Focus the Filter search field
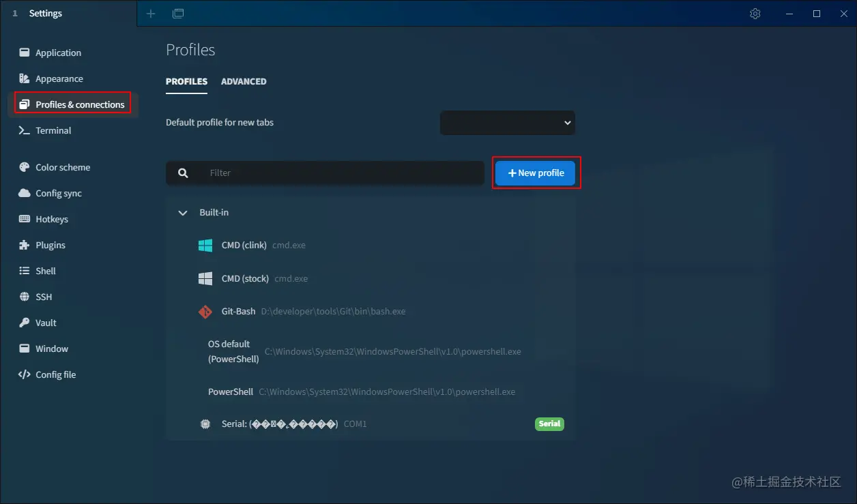The image size is (857, 504). [x=342, y=173]
